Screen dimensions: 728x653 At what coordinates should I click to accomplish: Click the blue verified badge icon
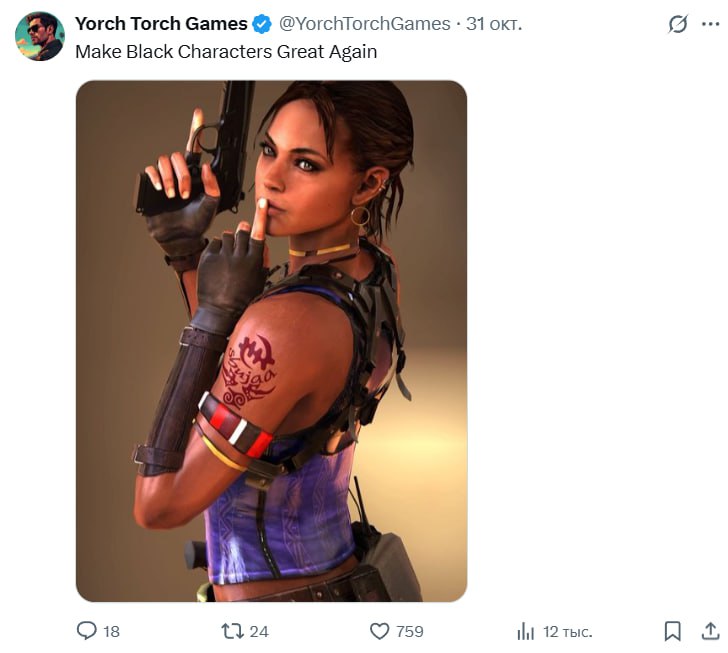(262, 24)
